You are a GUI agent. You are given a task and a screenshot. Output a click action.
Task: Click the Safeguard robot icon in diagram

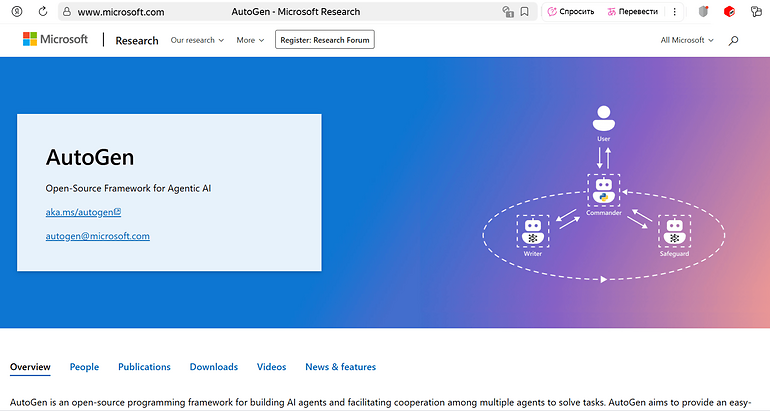[x=673, y=231]
